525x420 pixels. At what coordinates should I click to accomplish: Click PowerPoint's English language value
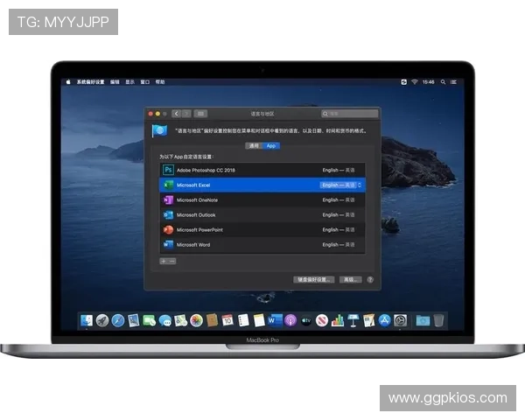(x=339, y=230)
